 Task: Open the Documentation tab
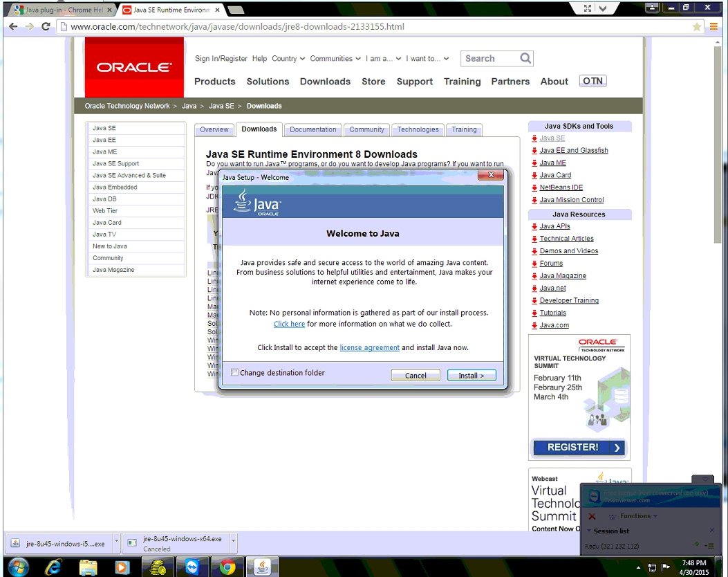313,129
